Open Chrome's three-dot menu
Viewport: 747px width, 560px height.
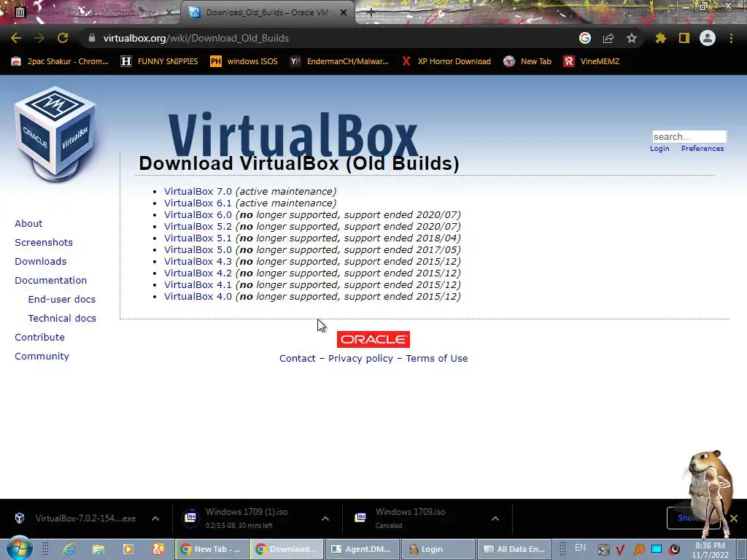[731, 38]
